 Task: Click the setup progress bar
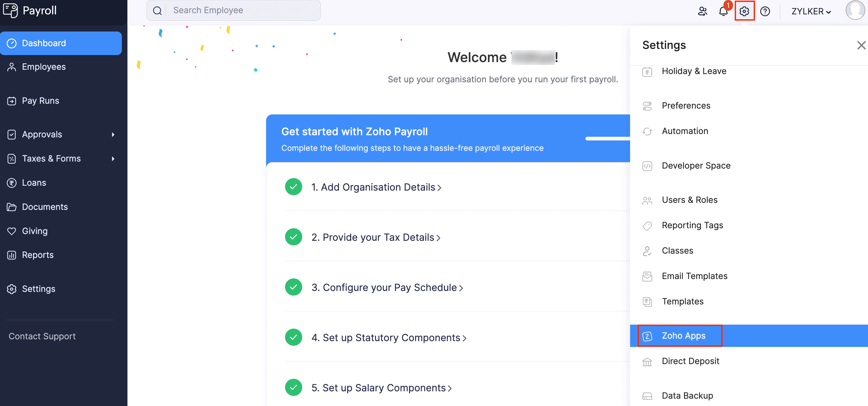click(607, 139)
